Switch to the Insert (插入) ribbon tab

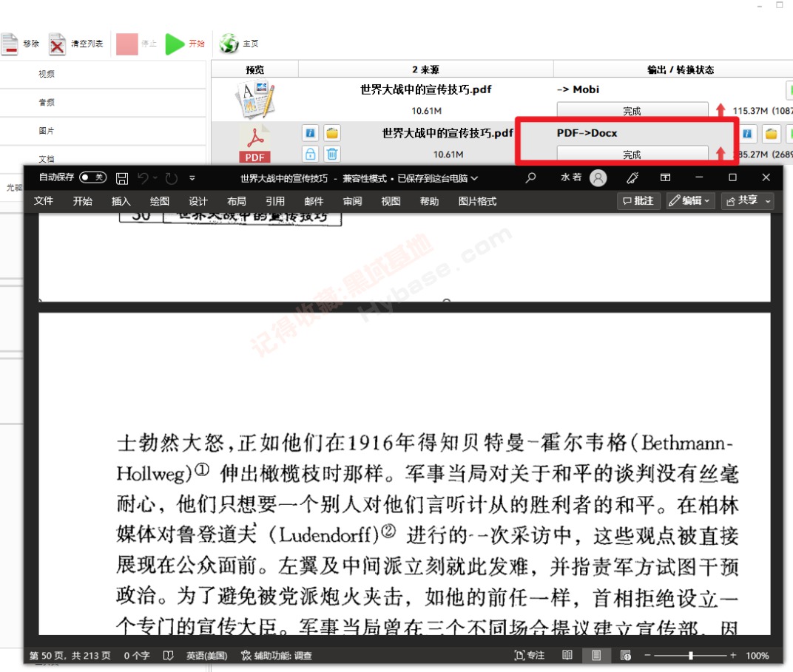pyautogui.click(x=121, y=201)
